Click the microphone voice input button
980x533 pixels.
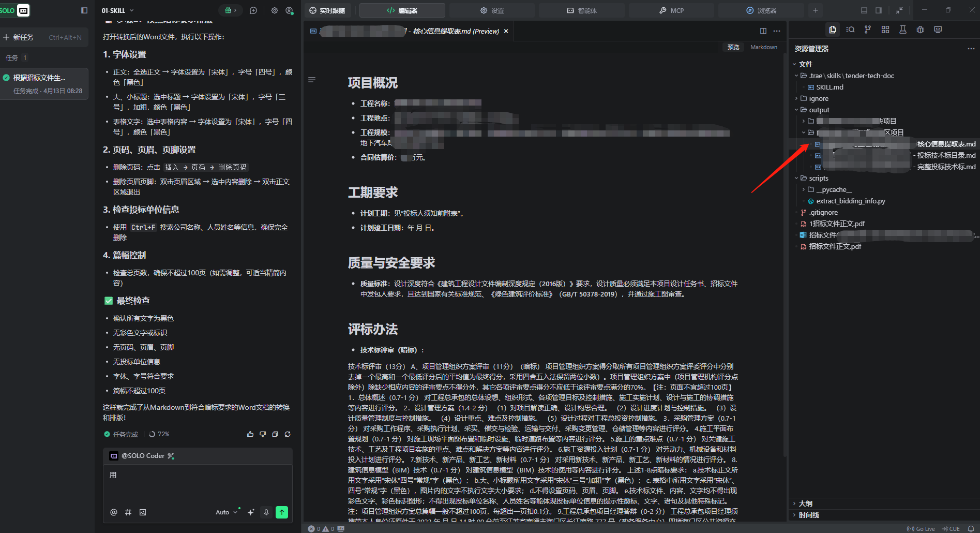(266, 512)
